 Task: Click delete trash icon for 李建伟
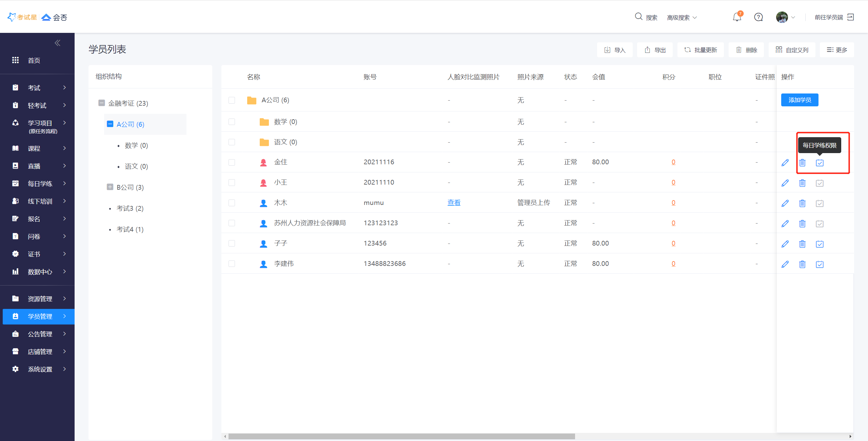click(x=802, y=264)
